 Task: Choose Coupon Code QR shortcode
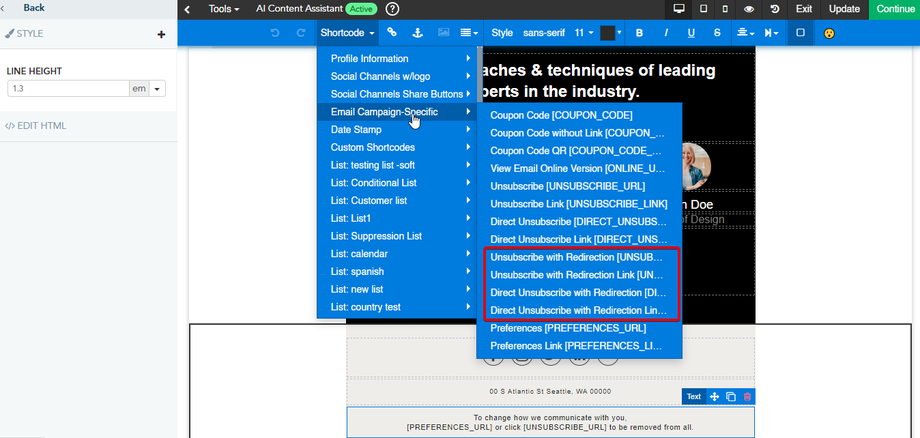[x=577, y=150]
